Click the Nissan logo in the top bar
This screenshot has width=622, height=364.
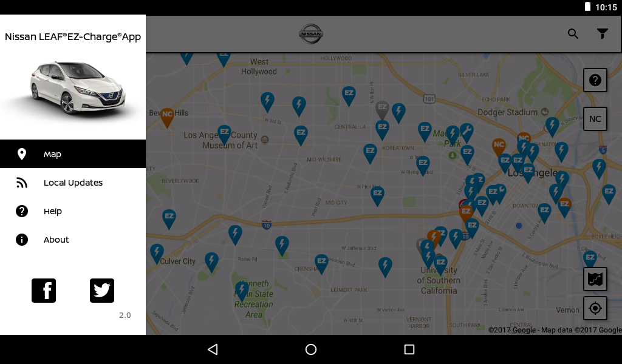click(x=310, y=33)
